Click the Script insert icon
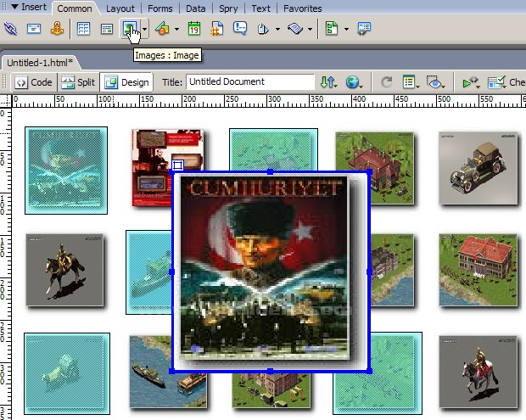 point(295,29)
